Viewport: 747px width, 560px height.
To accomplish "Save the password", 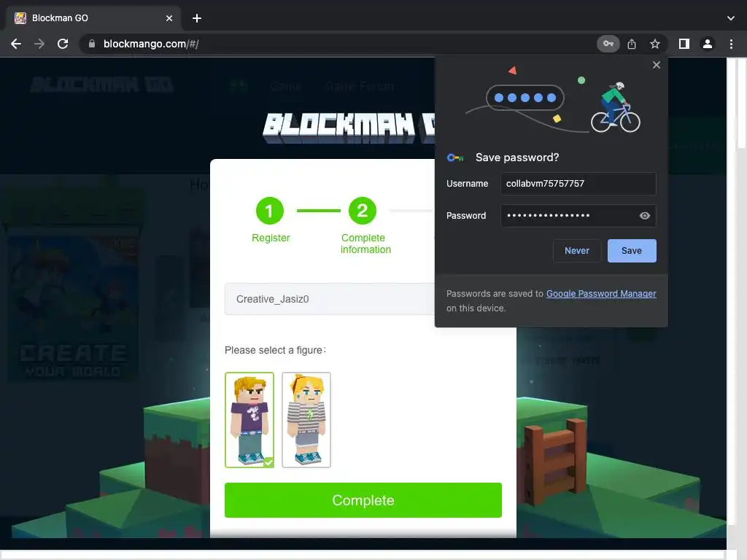I will pyautogui.click(x=632, y=251).
